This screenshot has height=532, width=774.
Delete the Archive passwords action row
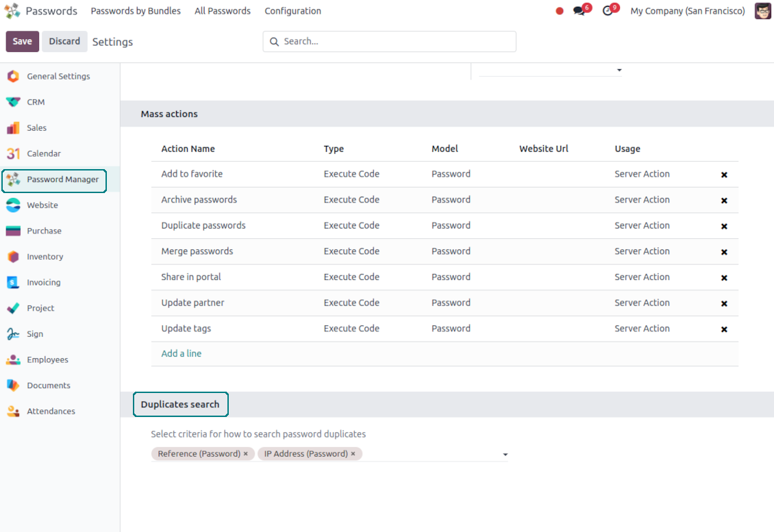724,201
